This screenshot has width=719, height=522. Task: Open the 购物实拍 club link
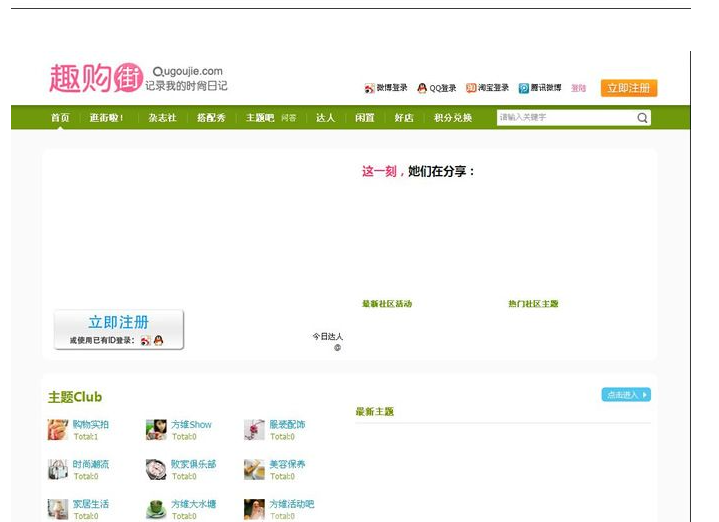pos(91,424)
